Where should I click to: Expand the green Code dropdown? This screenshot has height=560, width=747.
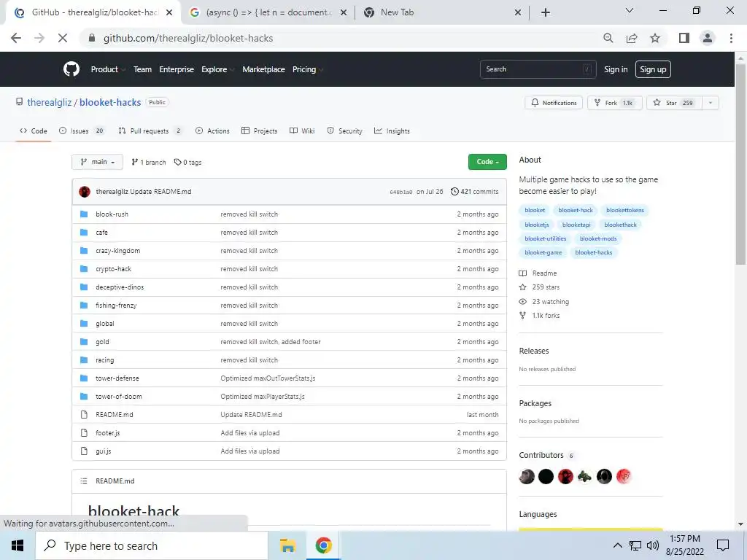click(487, 162)
